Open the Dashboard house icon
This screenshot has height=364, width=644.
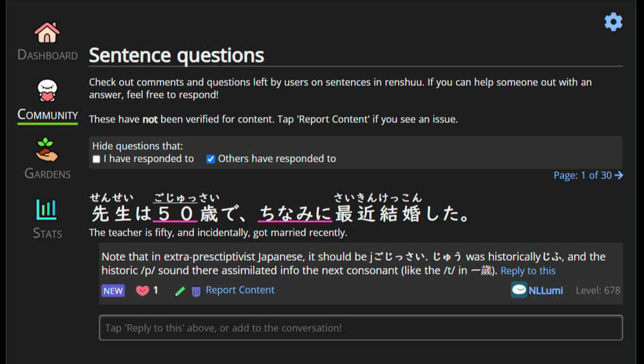pyautogui.click(x=47, y=33)
